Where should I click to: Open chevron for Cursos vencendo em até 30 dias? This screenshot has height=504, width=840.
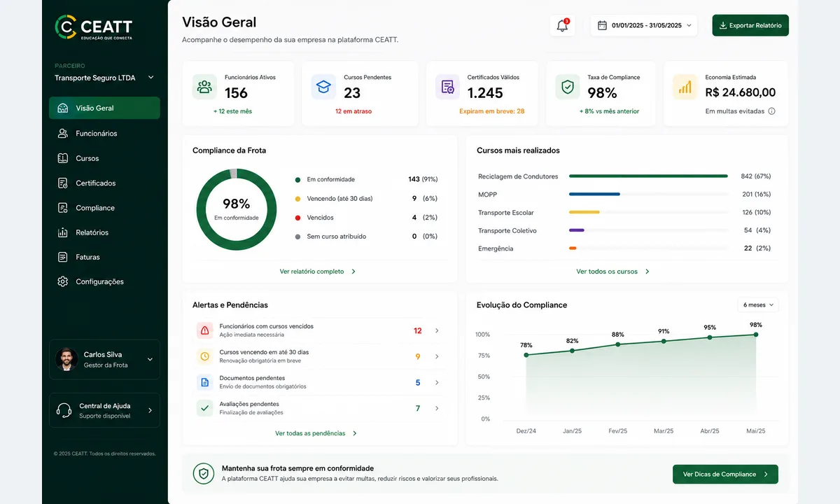click(437, 356)
